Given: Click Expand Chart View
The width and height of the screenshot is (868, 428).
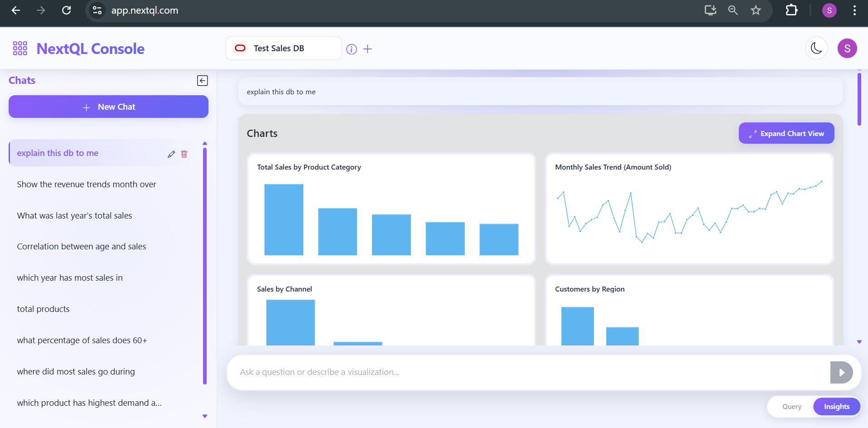Looking at the screenshot, I should coord(786,133).
